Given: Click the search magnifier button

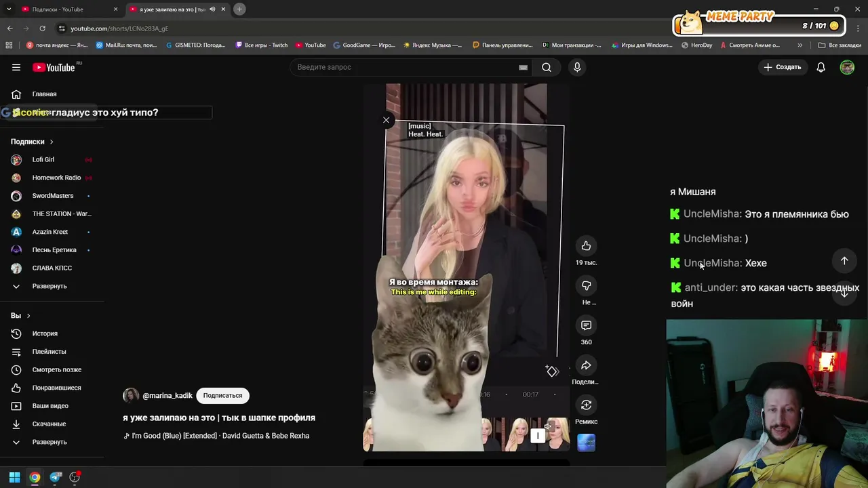Looking at the screenshot, I should point(547,67).
